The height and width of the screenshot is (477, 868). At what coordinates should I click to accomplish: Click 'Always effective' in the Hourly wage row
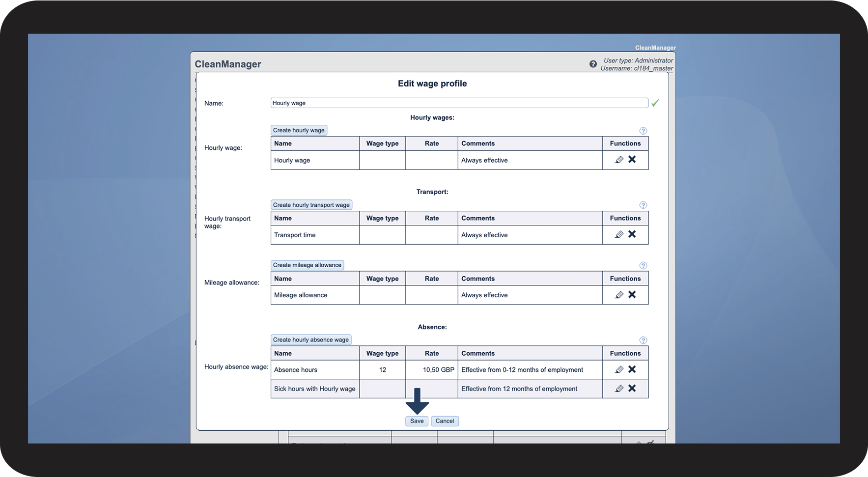point(484,160)
